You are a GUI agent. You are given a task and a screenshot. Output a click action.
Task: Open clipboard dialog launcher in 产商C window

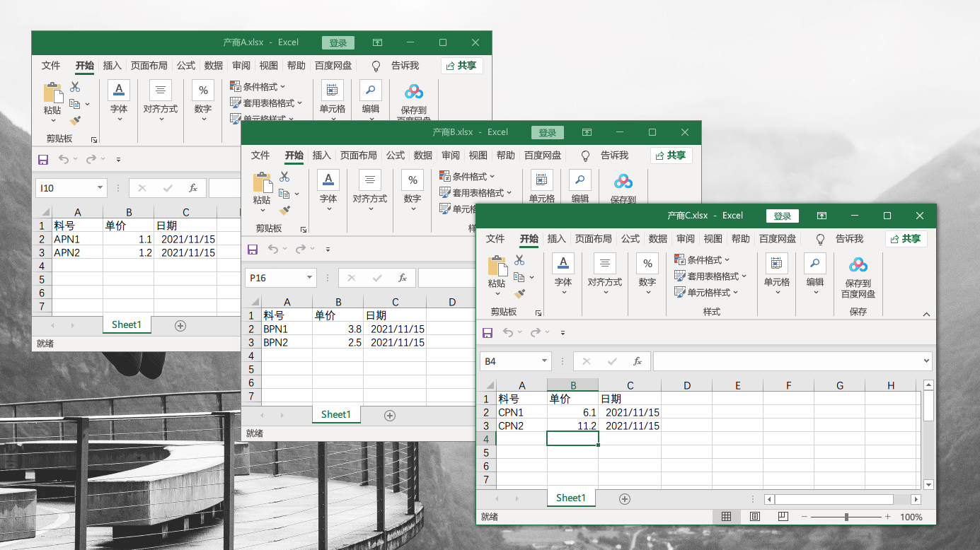coord(538,312)
